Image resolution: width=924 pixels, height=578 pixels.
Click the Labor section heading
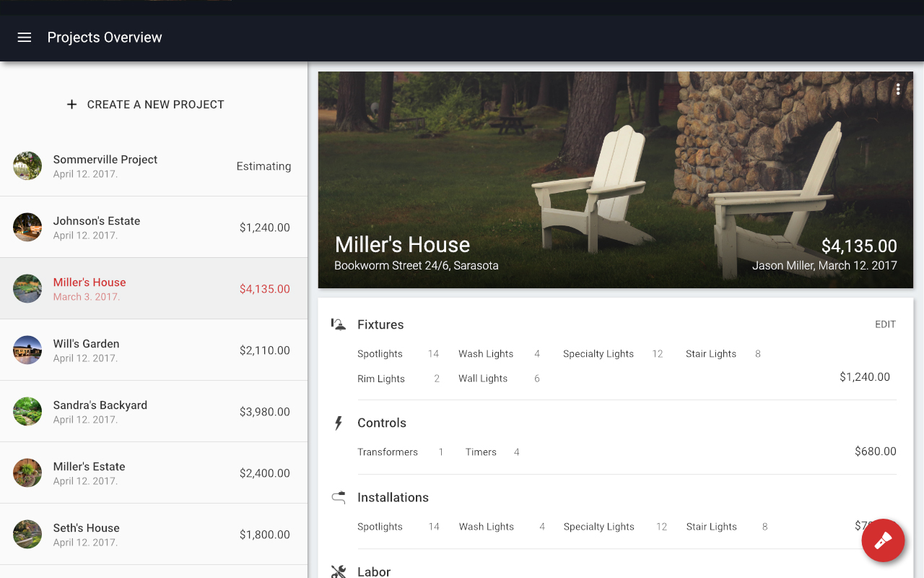(374, 571)
